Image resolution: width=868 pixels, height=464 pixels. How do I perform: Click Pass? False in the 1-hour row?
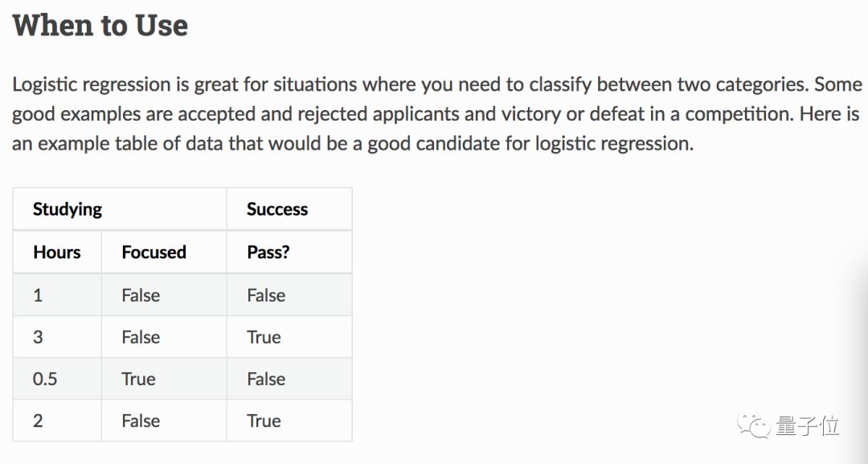[266, 295]
